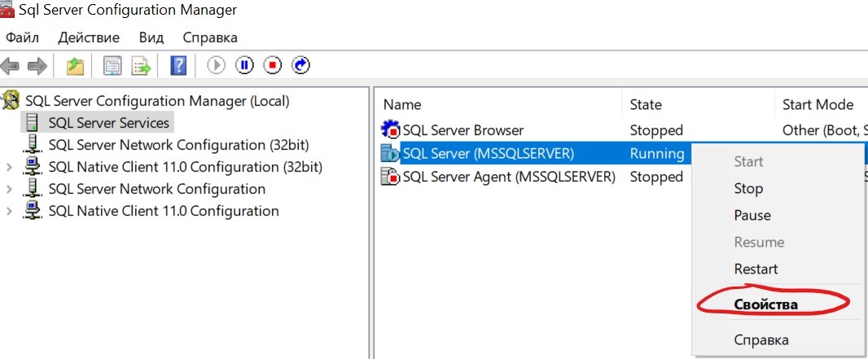Click the Forward arrow toolbar icon
The height and width of the screenshot is (359, 868).
[x=37, y=66]
